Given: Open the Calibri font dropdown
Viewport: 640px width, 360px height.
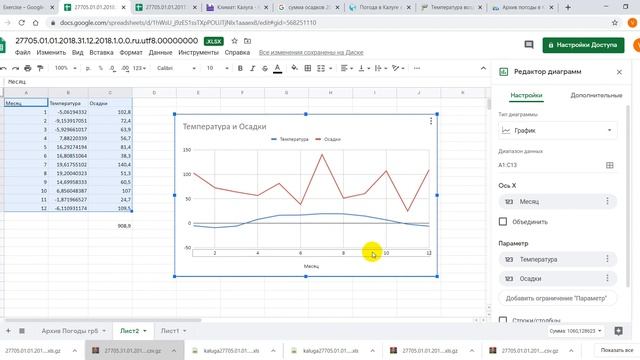Looking at the screenshot, I should (176, 68).
